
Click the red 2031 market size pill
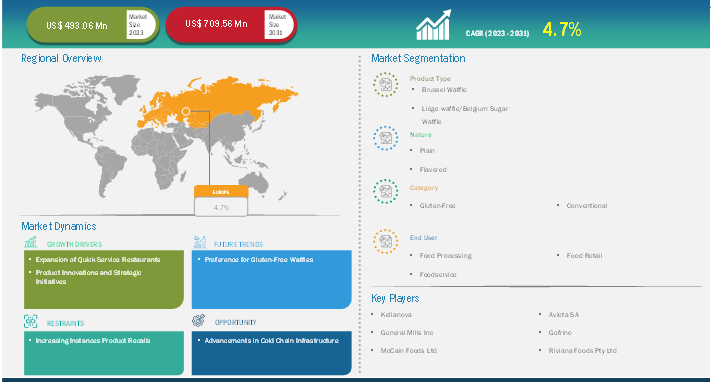(231, 25)
